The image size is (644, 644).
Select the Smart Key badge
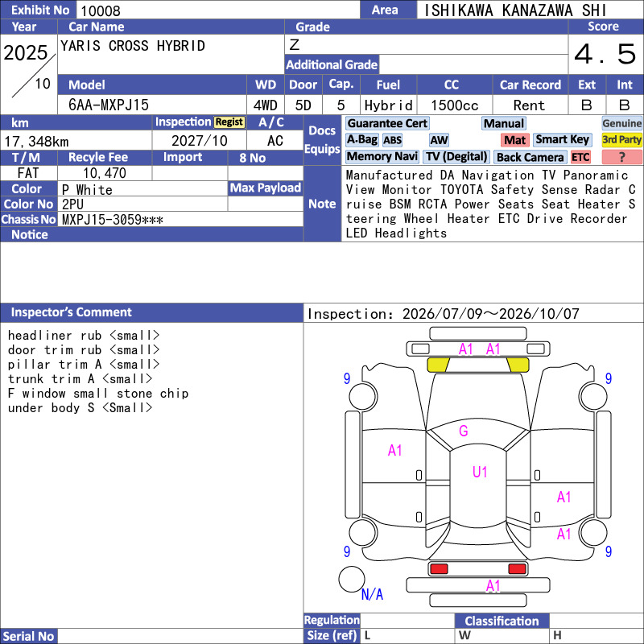coord(562,140)
